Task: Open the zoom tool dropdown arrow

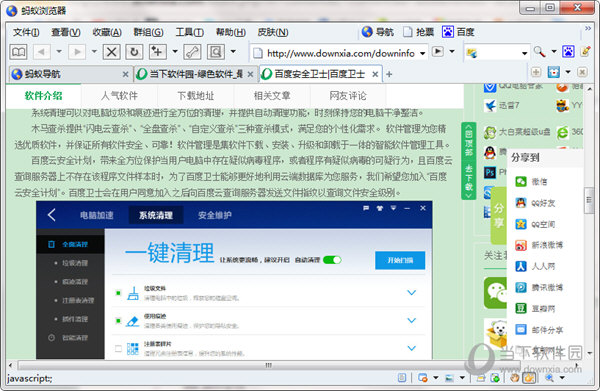Action: (x=233, y=51)
